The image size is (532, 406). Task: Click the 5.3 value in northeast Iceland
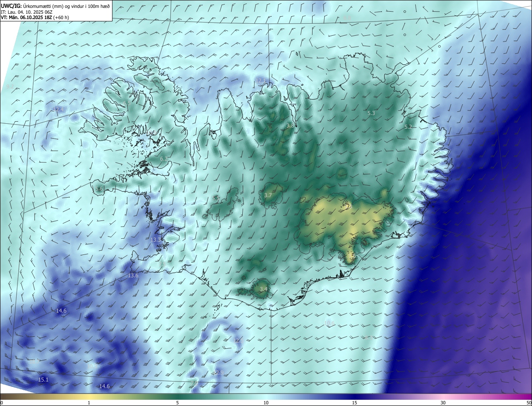tap(371, 113)
